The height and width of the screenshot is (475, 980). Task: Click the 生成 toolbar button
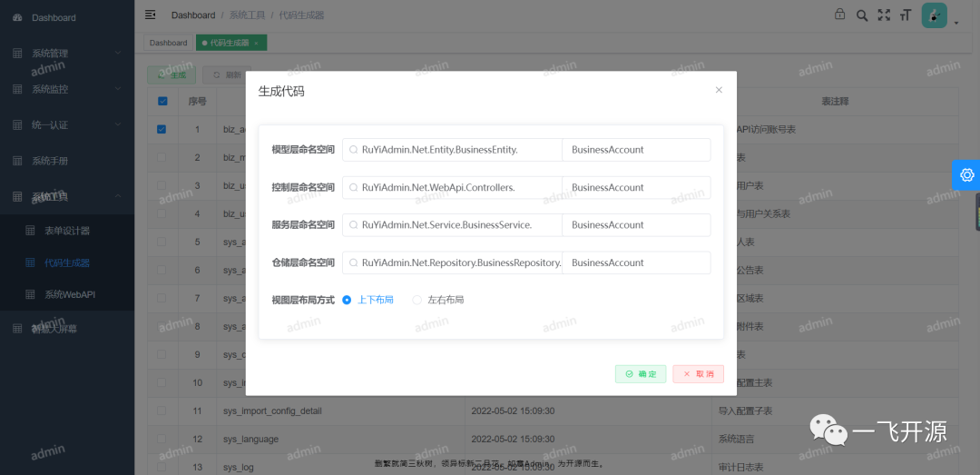pyautogui.click(x=171, y=75)
